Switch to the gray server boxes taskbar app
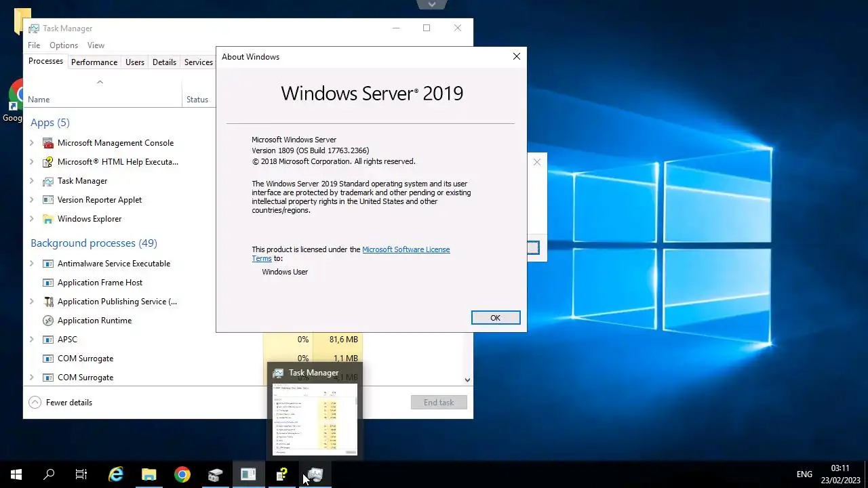 tap(215, 474)
